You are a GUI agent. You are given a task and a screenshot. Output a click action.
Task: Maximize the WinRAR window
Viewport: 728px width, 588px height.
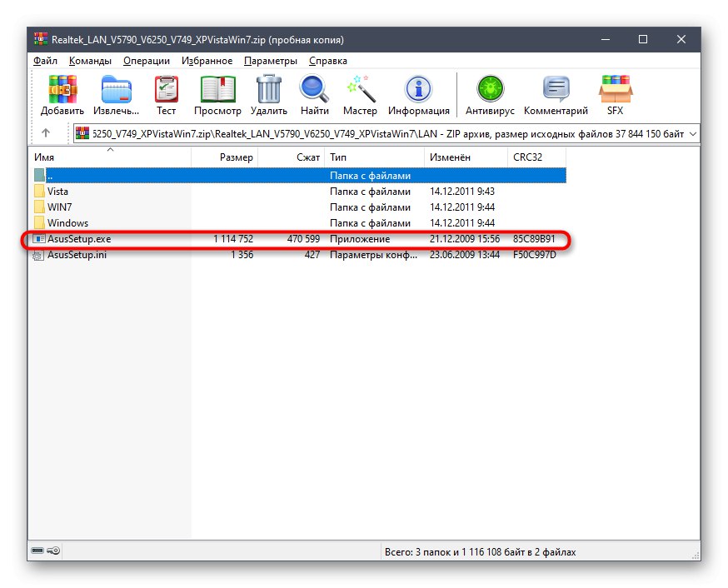(x=643, y=39)
